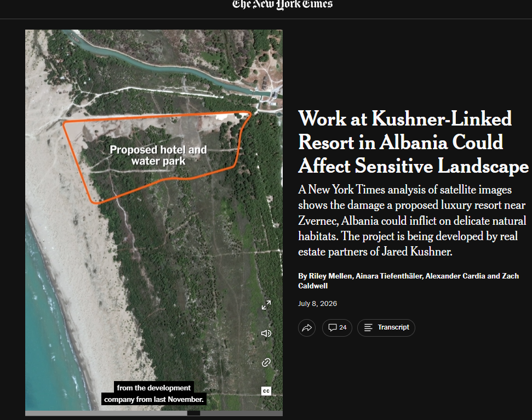Mute the video's speaker icon
532x420 pixels.
pos(266,333)
